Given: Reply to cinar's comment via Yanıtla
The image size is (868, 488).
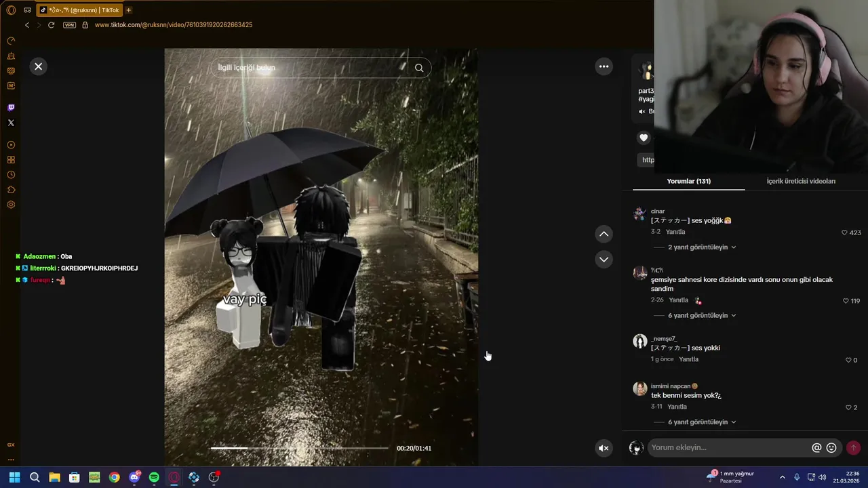Looking at the screenshot, I should 675,232.
